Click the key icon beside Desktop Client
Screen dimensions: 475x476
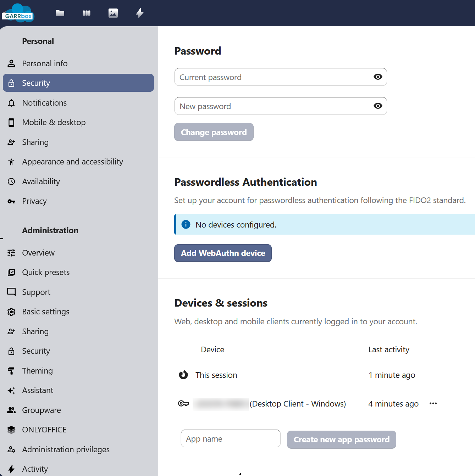pos(183,403)
